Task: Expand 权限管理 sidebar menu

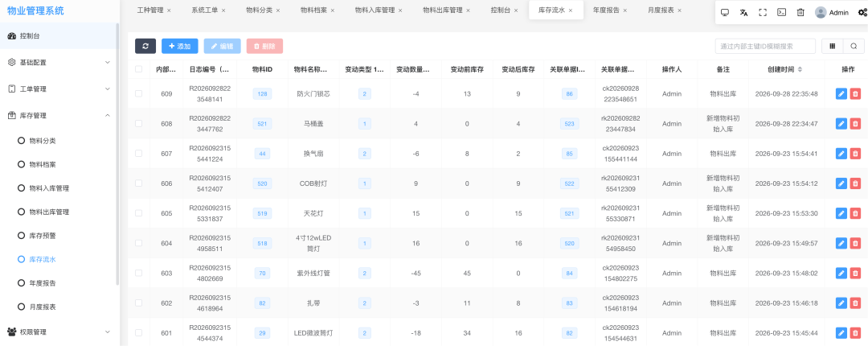Action: tap(59, 332)
